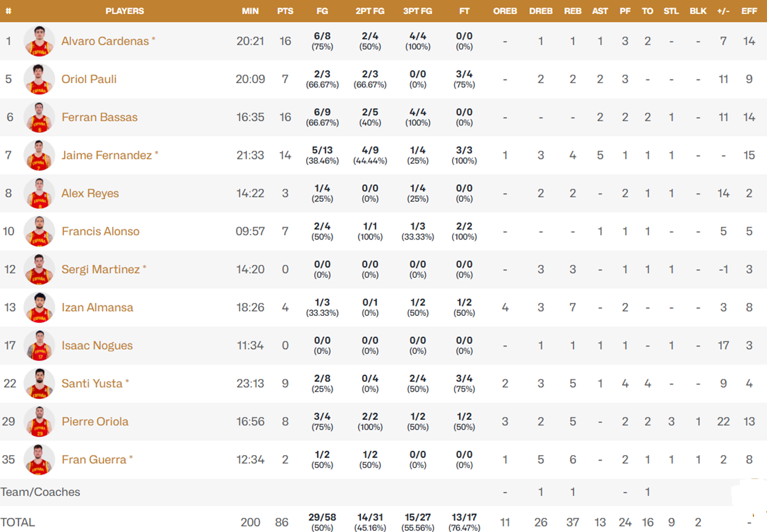This screenshot has width=767, height=532.
Task: Click the AST column header
Action: (x=599, y=11)
